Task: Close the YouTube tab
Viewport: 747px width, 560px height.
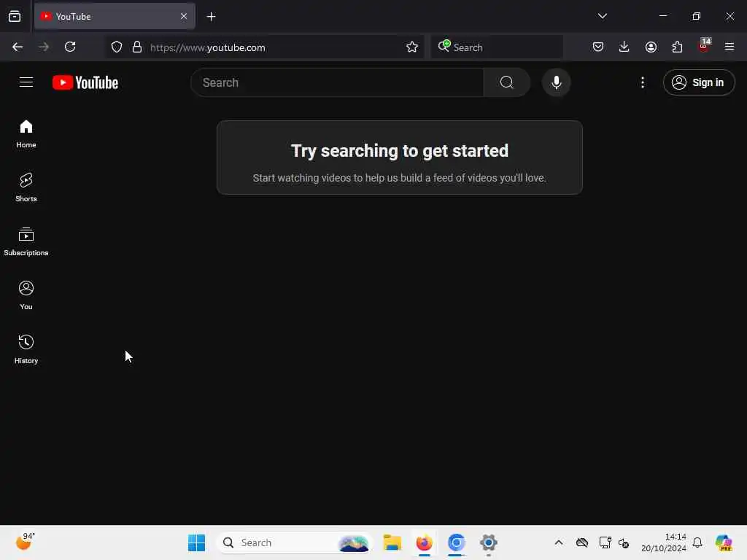Action: (x=184, y=16)
